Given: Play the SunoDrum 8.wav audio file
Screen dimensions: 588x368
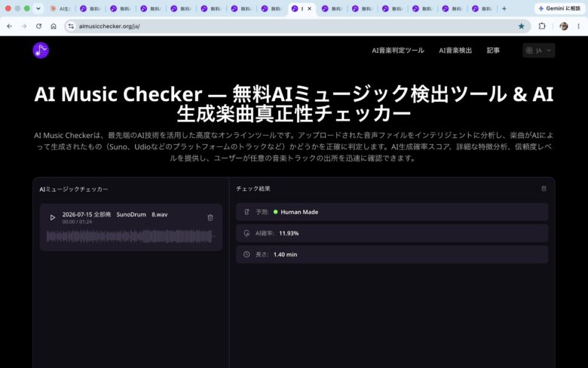Looking at the screenshot, I should point(53,218).
